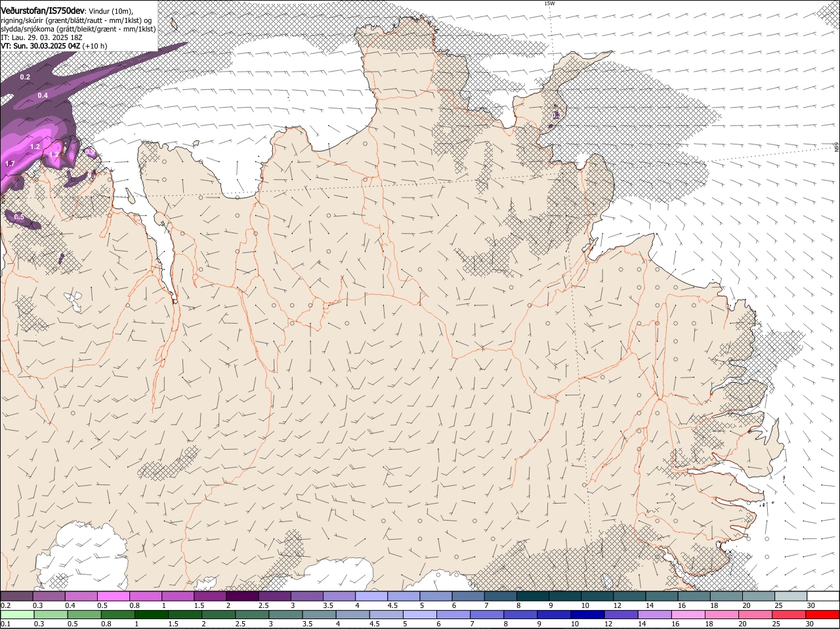The width and height of the screenshot is (840, 629).
Task: Select the red 30 swatch in the lower scale
Action: point(823,615)
